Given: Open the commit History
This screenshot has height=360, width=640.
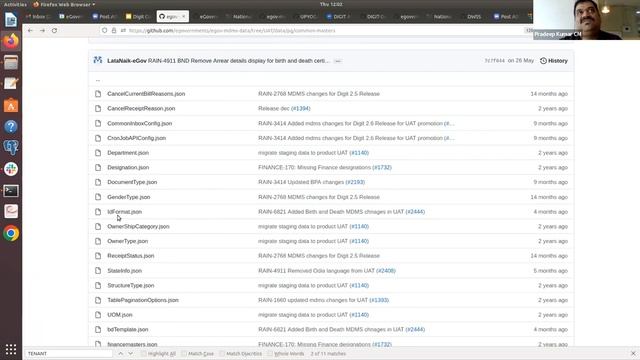Looking at the screenshot, I should (x=554, y=61).
